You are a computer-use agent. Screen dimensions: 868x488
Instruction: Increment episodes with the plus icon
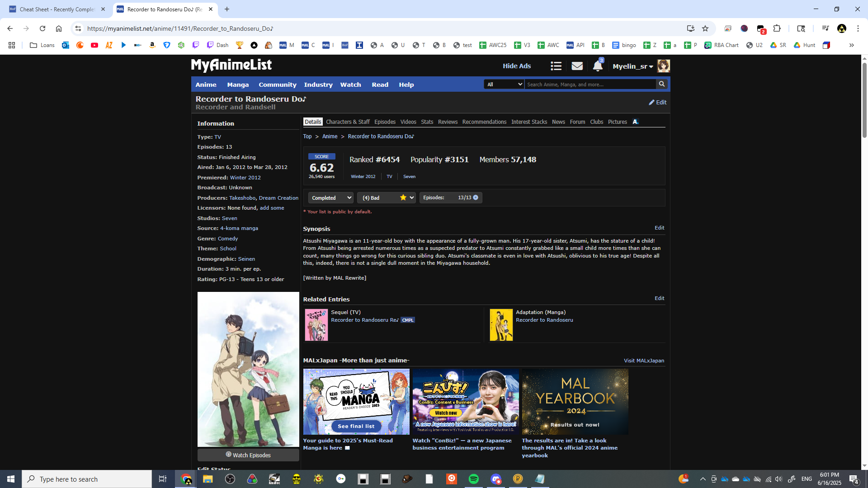pos(476,197)
